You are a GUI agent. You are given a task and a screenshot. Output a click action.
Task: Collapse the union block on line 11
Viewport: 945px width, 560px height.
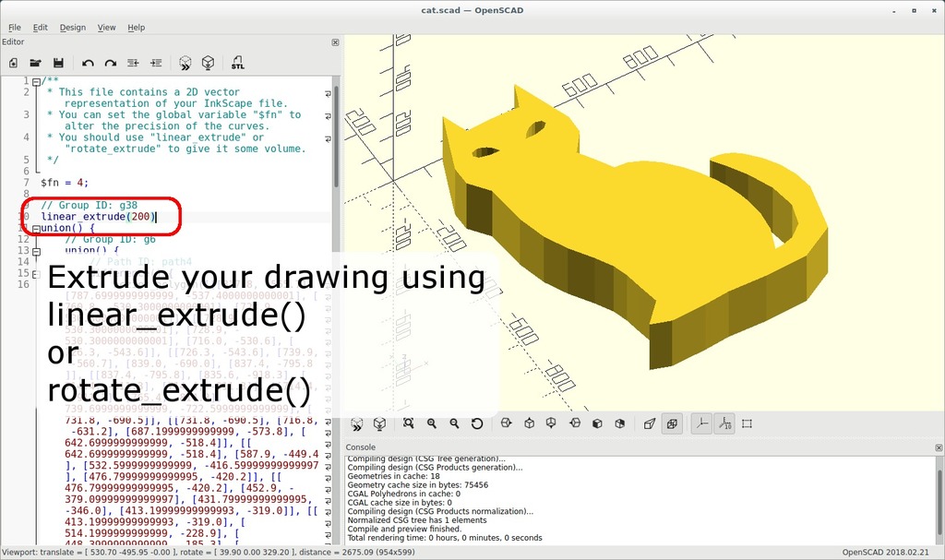[35, 228]
